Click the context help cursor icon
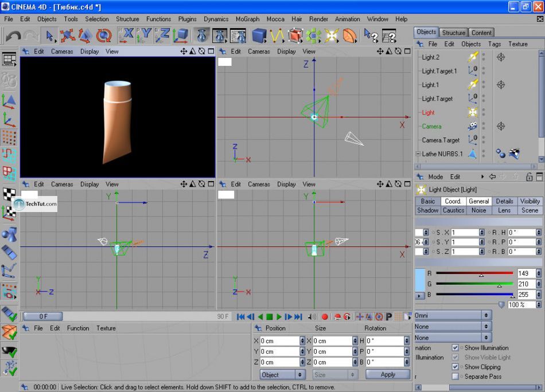The image size is (545, 392). [x=371, y=36]
